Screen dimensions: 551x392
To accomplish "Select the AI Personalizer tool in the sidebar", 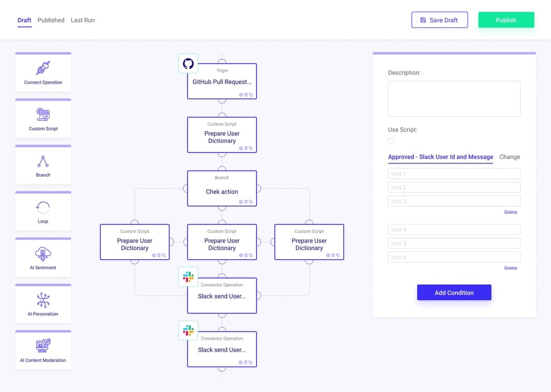I will click(43, 303).
